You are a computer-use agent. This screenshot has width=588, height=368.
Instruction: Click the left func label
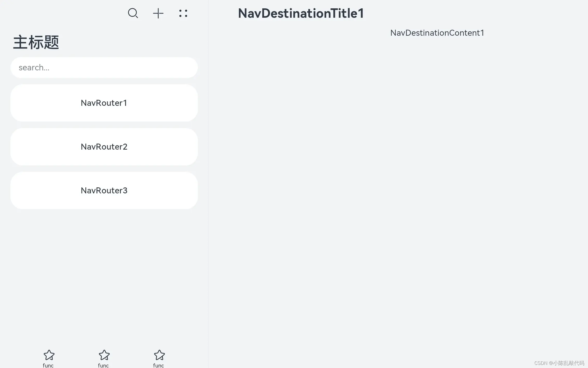click(x=48, y=365)
